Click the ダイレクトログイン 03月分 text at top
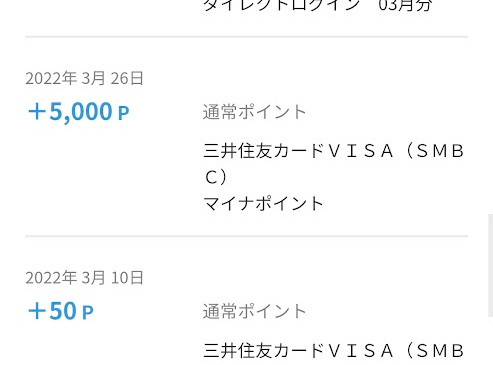 (318, 5)
